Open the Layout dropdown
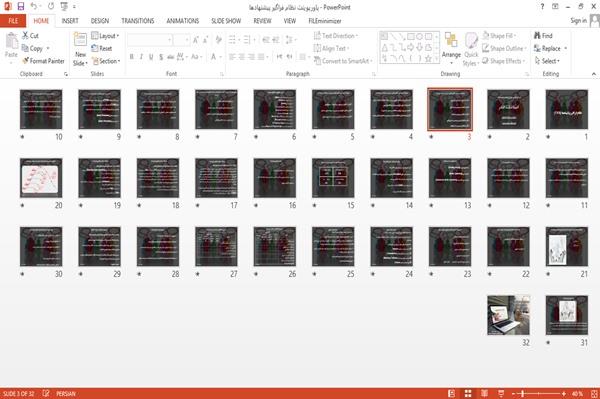This screenshot has width=600, height=399. tap(105, 36)
